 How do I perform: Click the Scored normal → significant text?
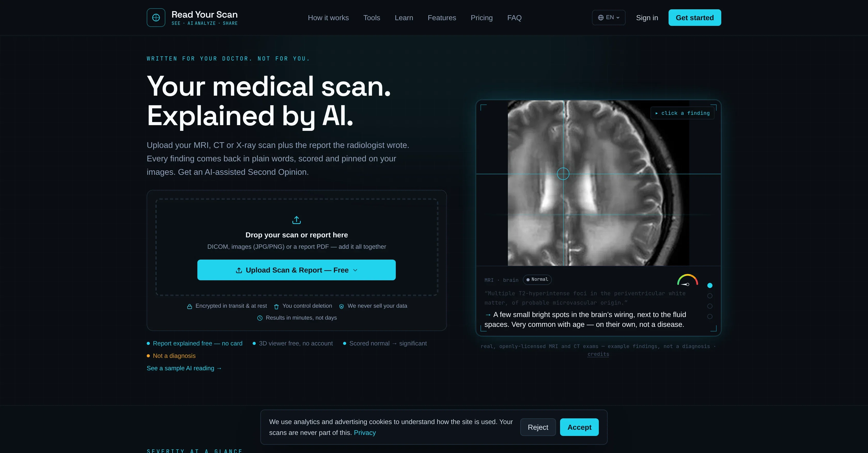tap(388, 343)
